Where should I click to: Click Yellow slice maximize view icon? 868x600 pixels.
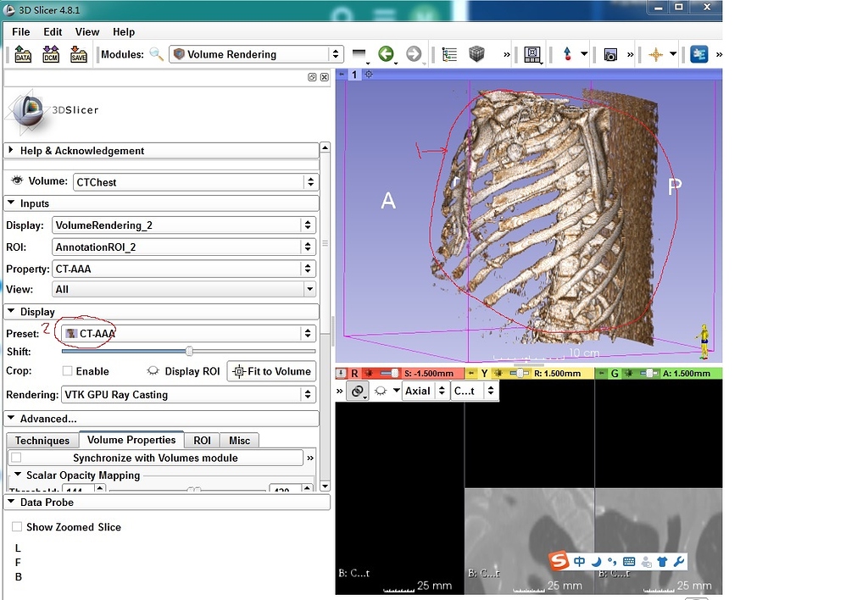click(498, 374)
